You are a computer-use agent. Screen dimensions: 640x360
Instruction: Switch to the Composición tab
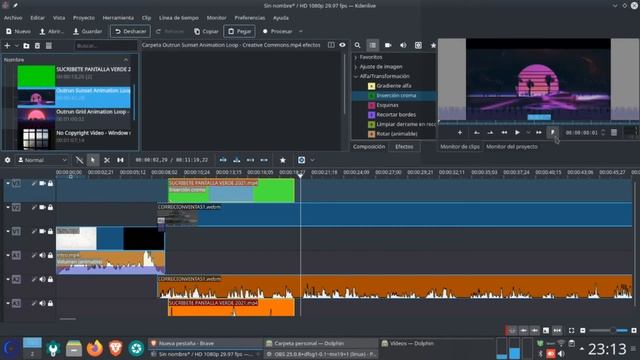tap(369, 147)
